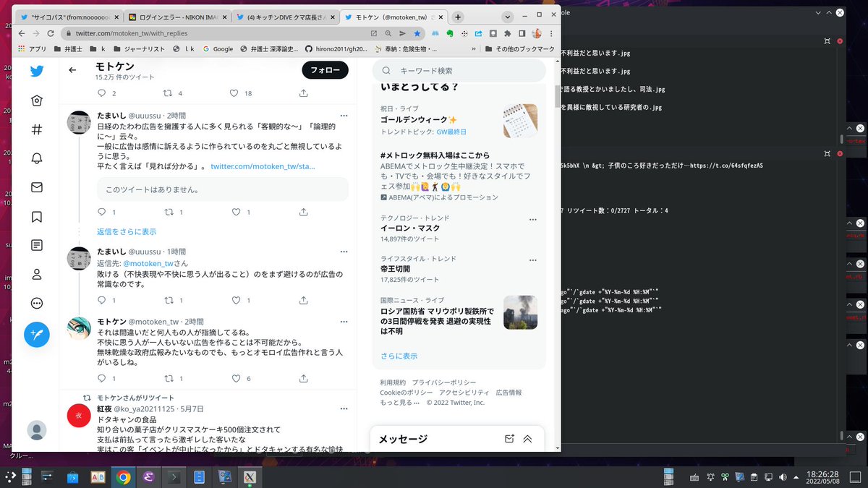Open new message compose icon in メッセージ panel
This screenshot has height=488, width=868.
tap(509, 439)
